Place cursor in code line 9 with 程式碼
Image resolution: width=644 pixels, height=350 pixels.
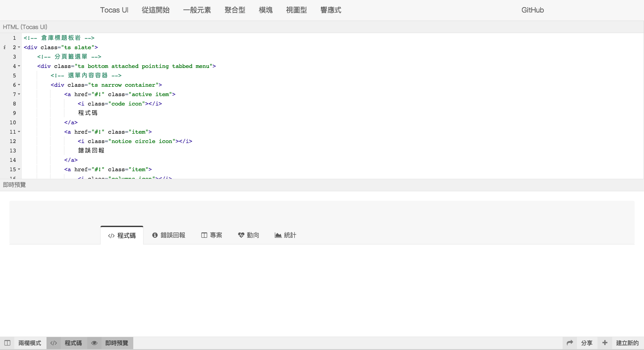pyautogui.click(x=88, y=113)
